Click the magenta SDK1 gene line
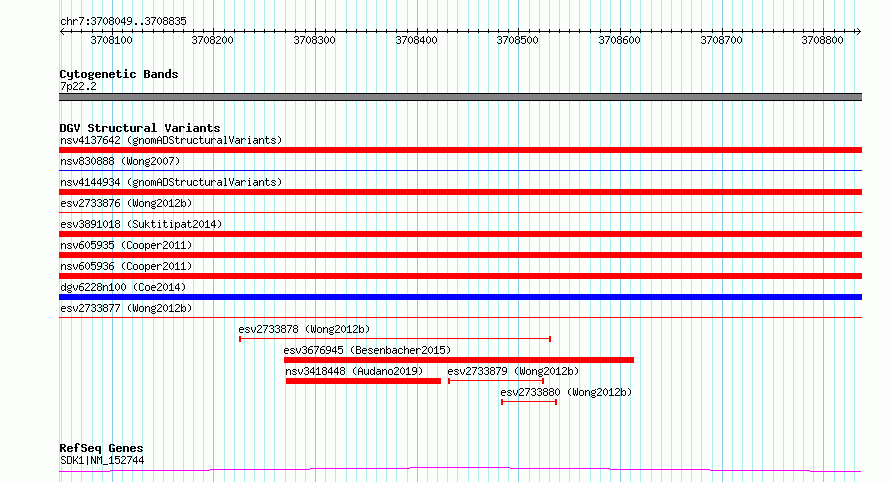This screenshot has height=482, width=890. [x=460, y=470]
